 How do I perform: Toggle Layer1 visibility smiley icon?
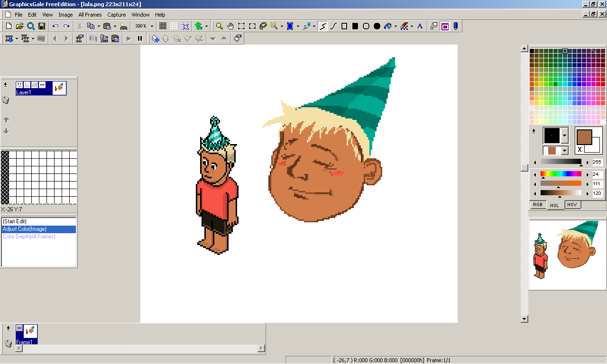click(19, 85)
